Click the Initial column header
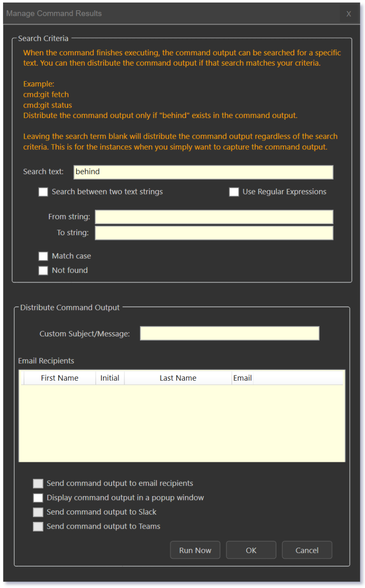365x588 pixels. click(110, 378)
